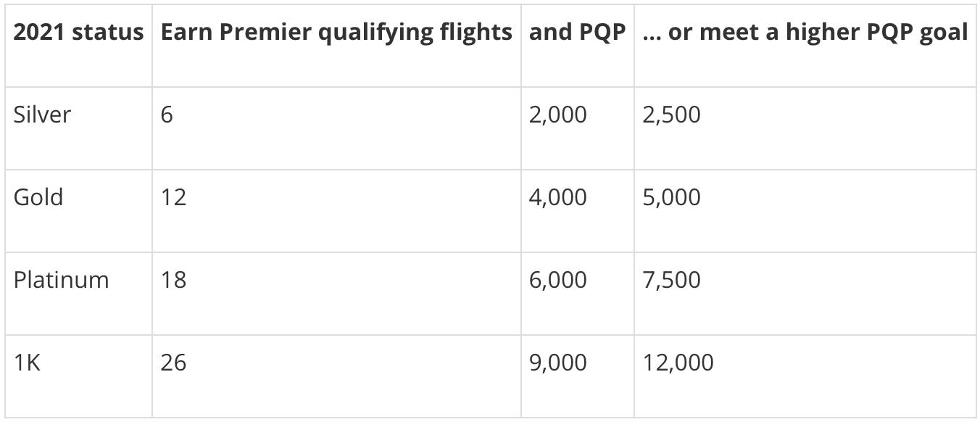Click the Gold flights value 12
This screenshot has width=980, height=422.
173,196
